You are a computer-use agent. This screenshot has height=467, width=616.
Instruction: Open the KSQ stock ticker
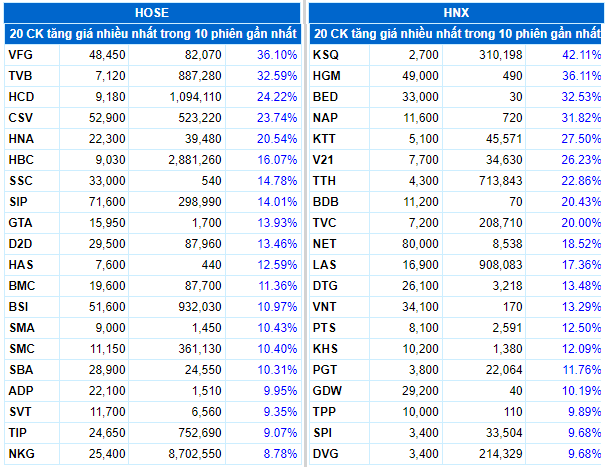point(325,55)
